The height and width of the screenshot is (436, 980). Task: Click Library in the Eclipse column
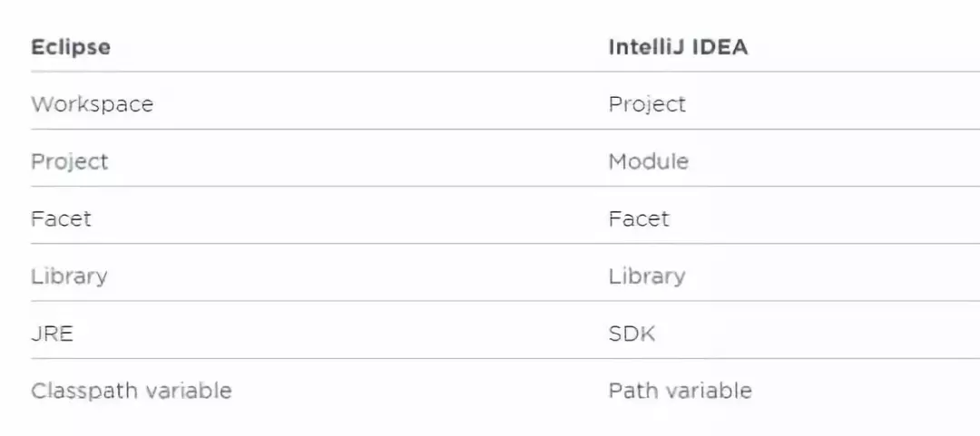pyautogui.click(x=69, y=276)
